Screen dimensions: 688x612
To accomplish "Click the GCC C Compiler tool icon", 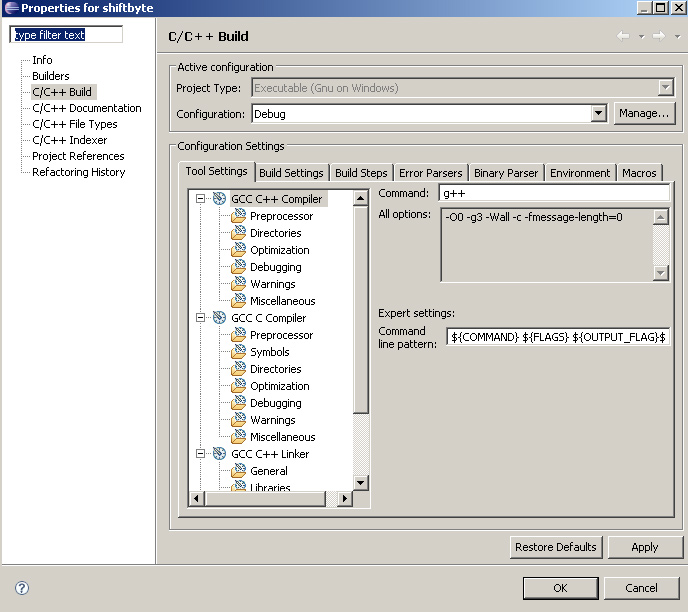I will 219,318.
